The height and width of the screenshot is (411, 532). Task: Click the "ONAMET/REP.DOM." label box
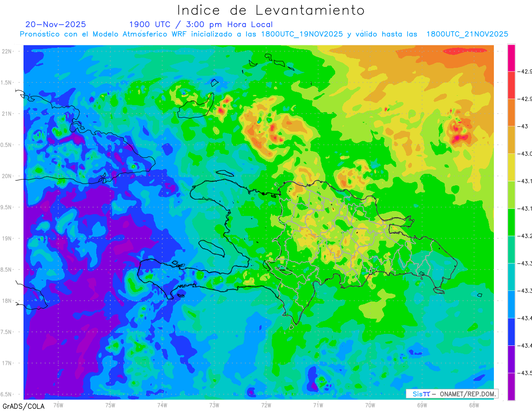[452, 394]
